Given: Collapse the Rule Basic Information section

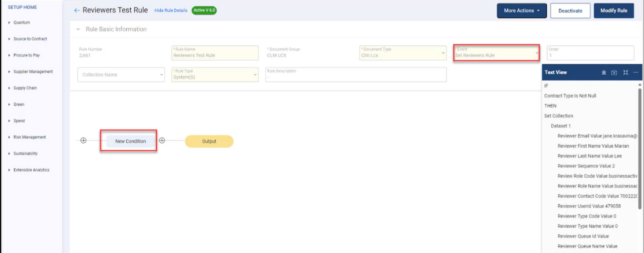Looking at the screenshot, I should (x=78, y=29).
